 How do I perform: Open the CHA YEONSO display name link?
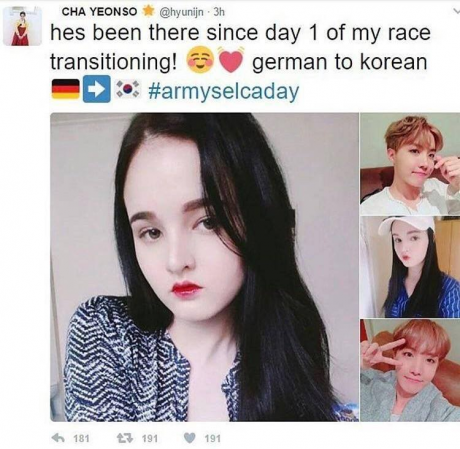coord(99,12)
